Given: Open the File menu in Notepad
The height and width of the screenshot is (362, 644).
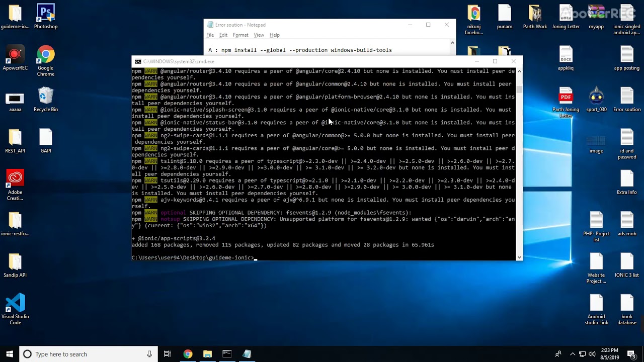Looking at the screenshot, I should tap(210, 35).
